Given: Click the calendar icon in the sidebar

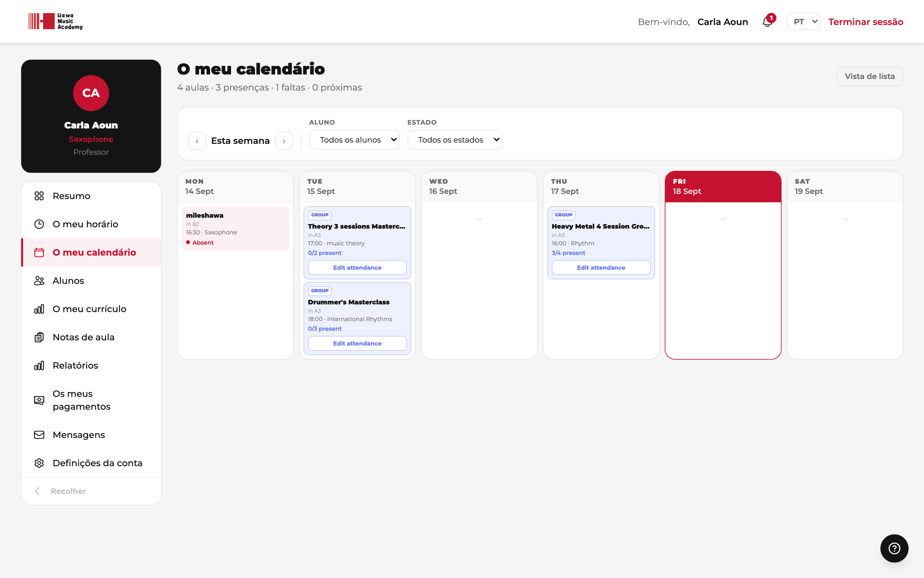Looking at the screenshot, I should [x=39, y=252].
